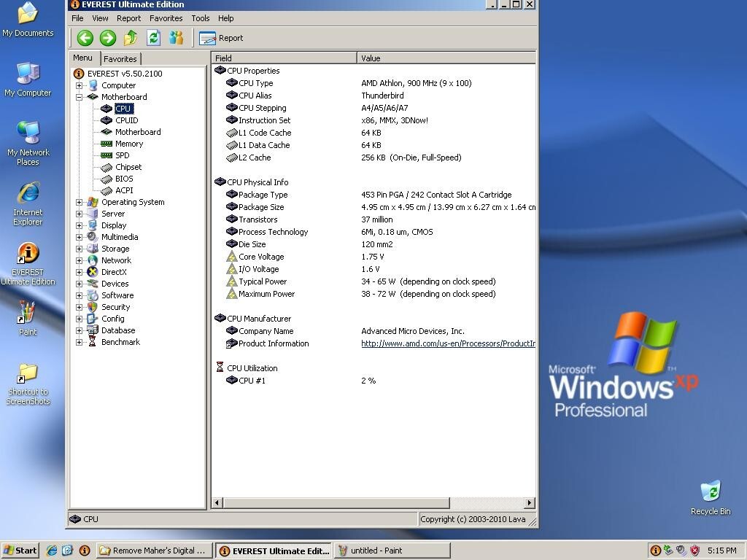Switch to the Menu tab
747x560 pixels.
tap(83, 58)
